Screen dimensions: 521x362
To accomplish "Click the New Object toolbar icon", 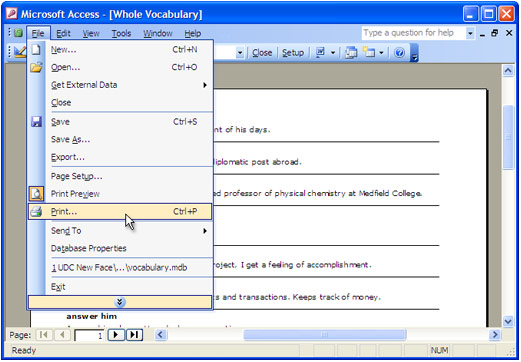I will [x=369, y=52].
